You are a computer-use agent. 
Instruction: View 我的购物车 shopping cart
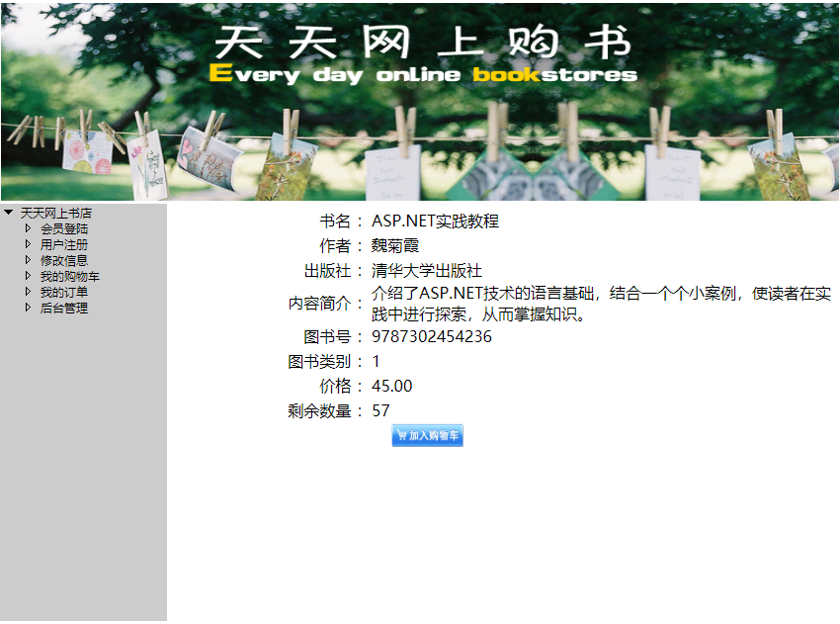pos(70,277)
